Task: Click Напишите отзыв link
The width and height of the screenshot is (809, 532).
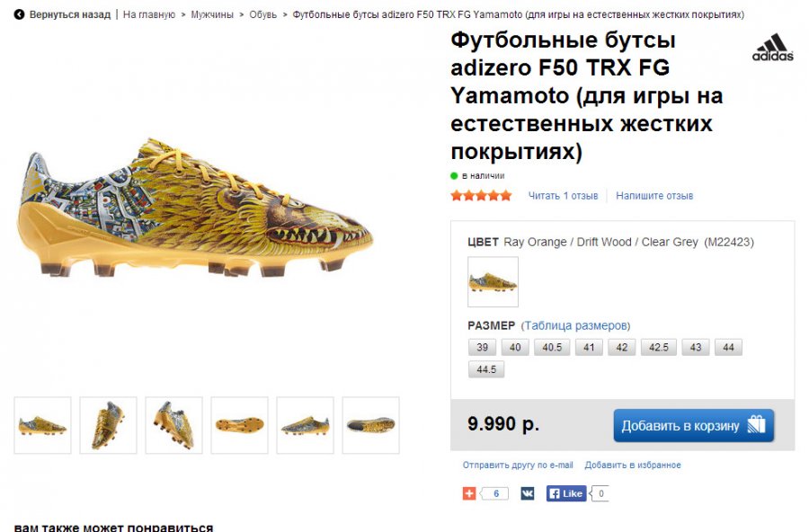Action: (654, 196)
